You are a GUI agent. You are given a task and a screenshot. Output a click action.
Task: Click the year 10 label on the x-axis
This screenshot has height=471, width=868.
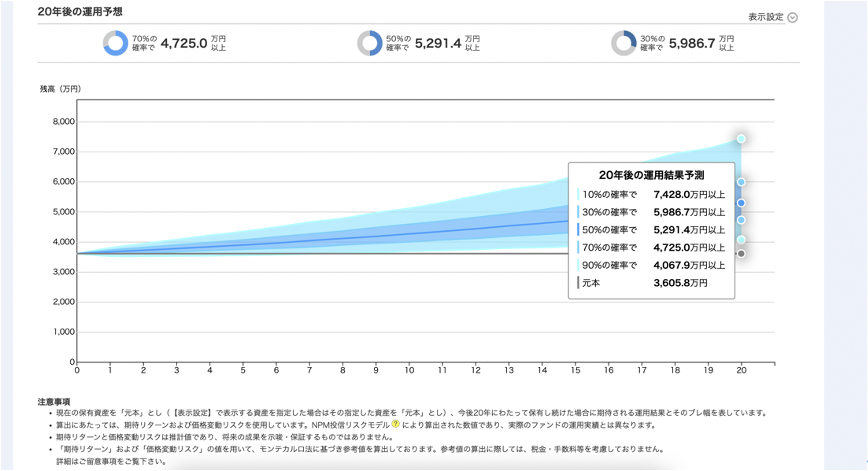[x=409, y=370]
